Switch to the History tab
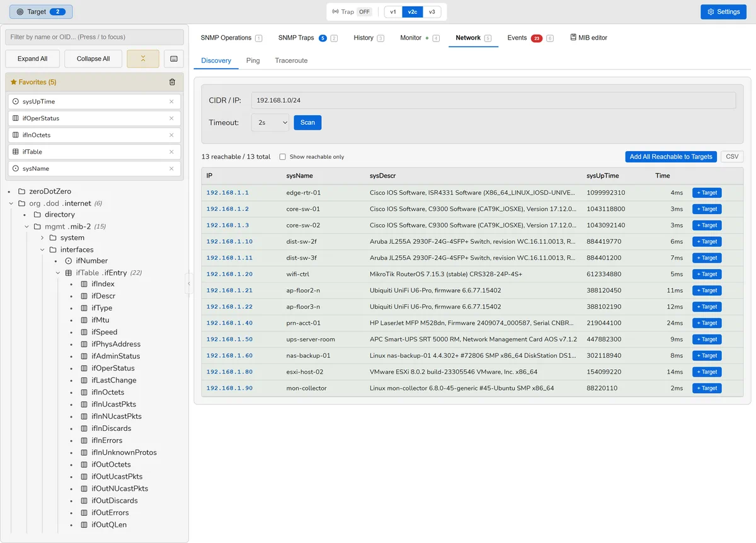The height and width of the screenshot is (543, 756). [x=369, y=38]
